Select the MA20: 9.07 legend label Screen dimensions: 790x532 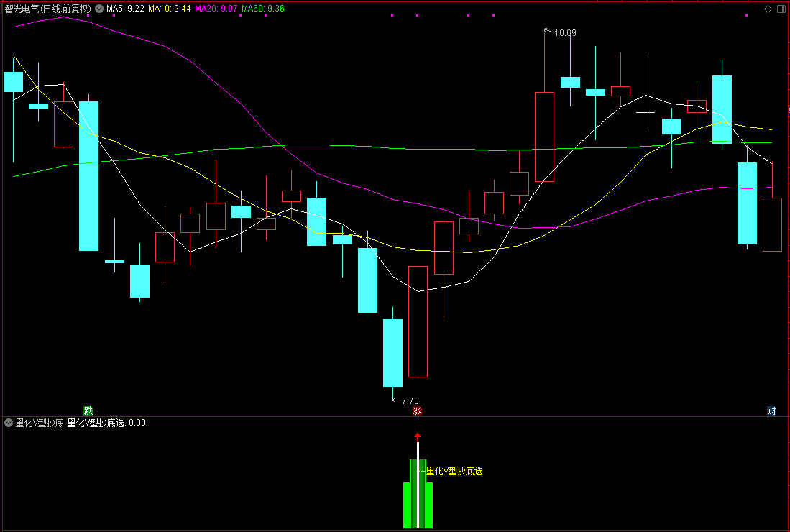tap(216, 9)
